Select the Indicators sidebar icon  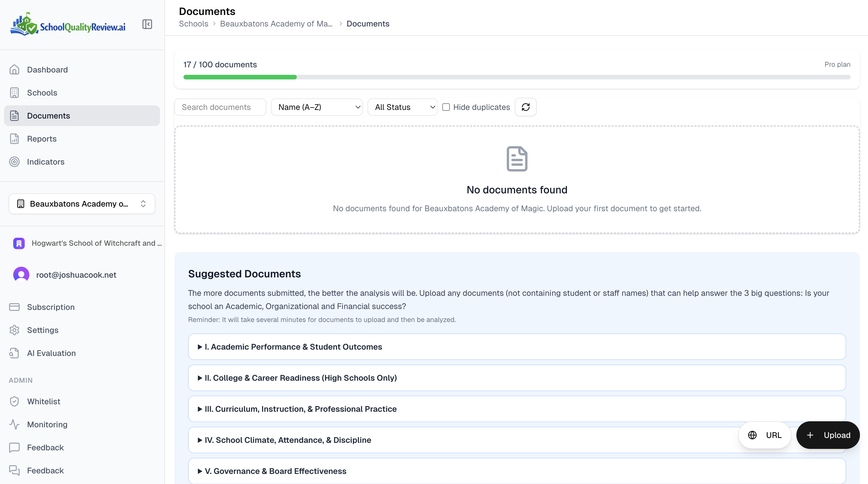tap(14, 162)
